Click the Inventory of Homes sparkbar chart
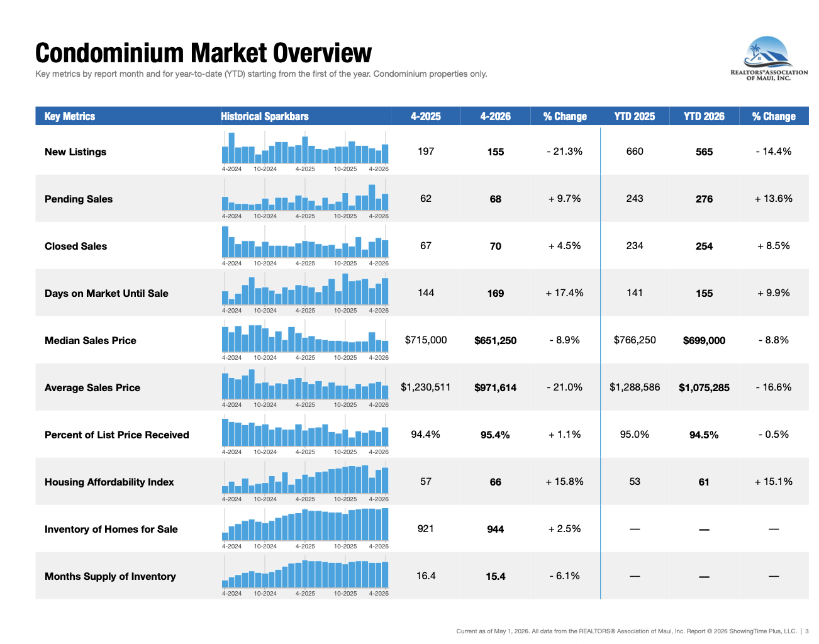The width and height of the screenshot is (819, 644). 305,528
